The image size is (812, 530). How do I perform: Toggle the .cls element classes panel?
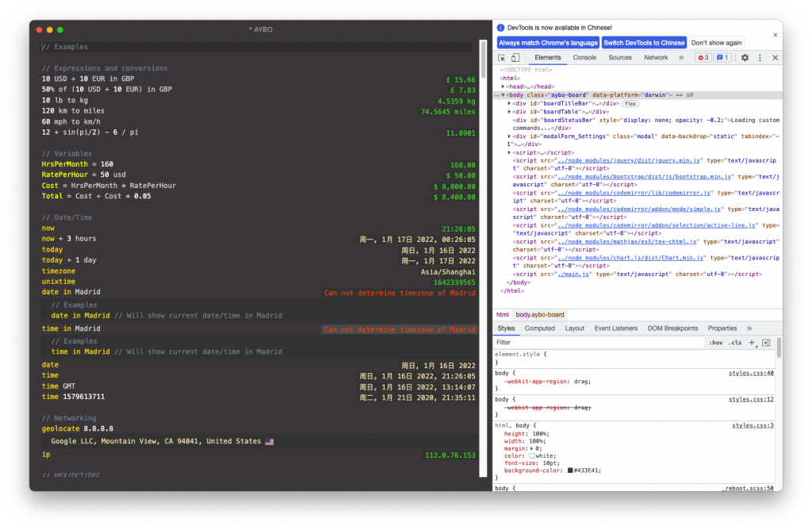tap(735, 343)
